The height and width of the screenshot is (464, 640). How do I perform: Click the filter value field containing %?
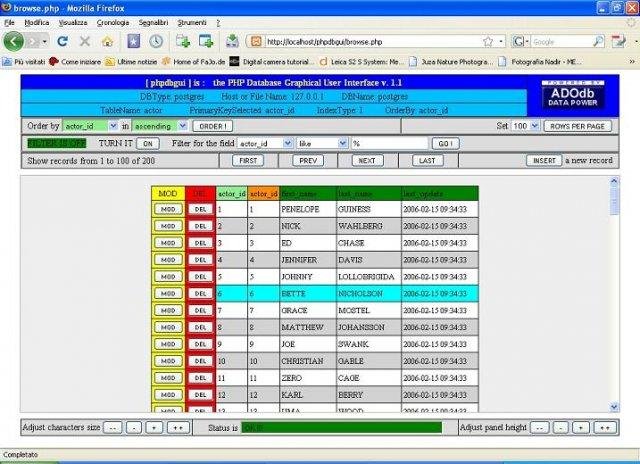pyautogui.click(x=389, y=143)
